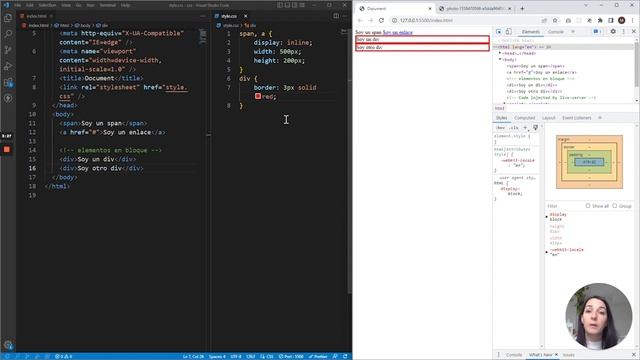Open the Run and Debug view

8,66
